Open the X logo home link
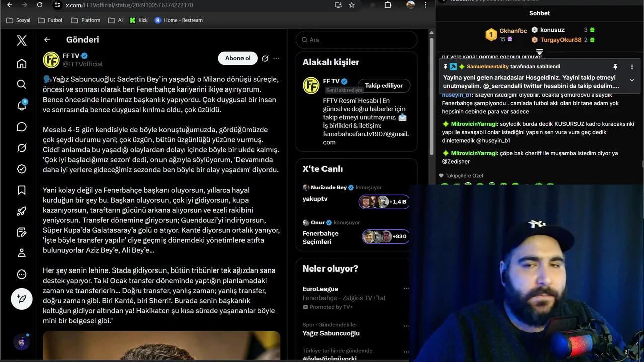This screenshot has width=644, height=362. pos(21,40)
